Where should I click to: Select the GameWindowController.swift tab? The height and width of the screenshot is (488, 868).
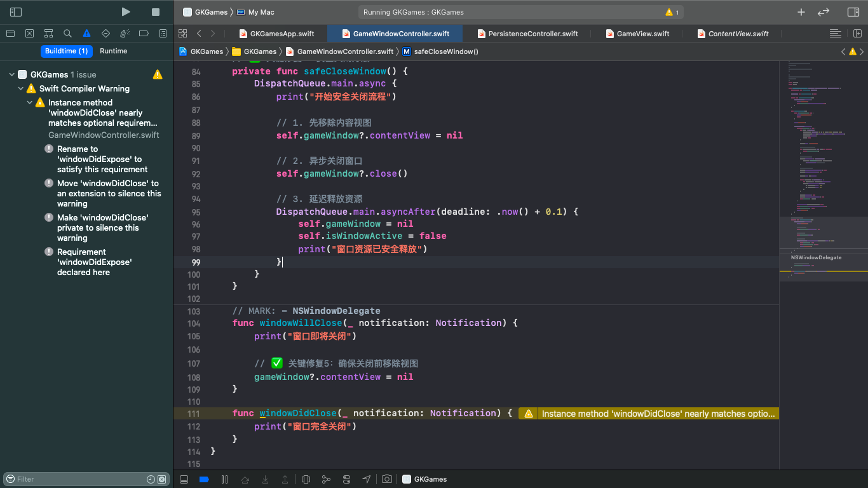395,34
